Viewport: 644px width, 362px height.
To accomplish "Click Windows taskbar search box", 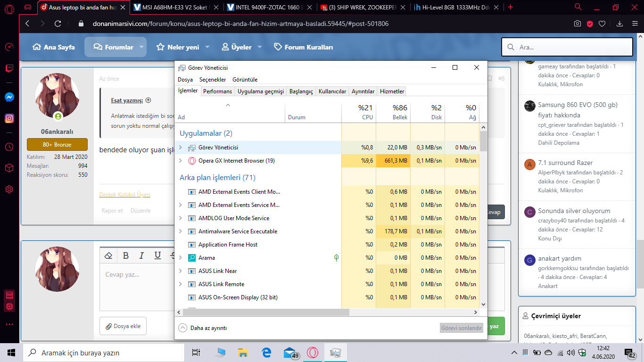I will click(x=104, y=353).
